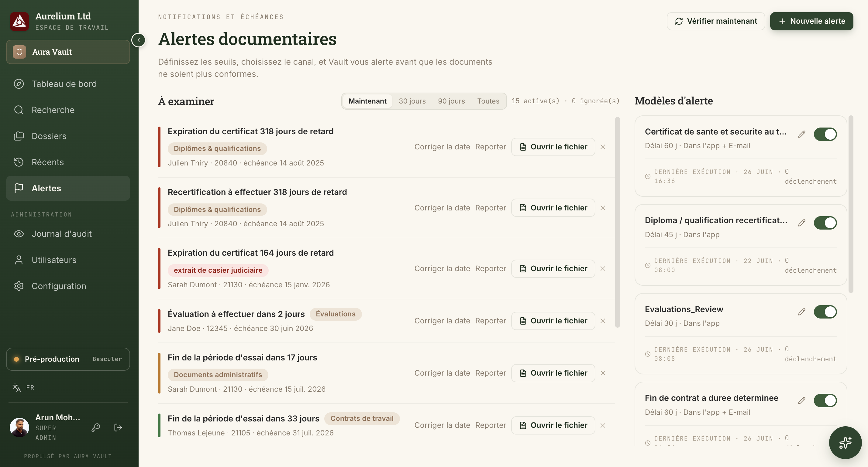Create a Nouvelle alerte

[x=811, y=21]
